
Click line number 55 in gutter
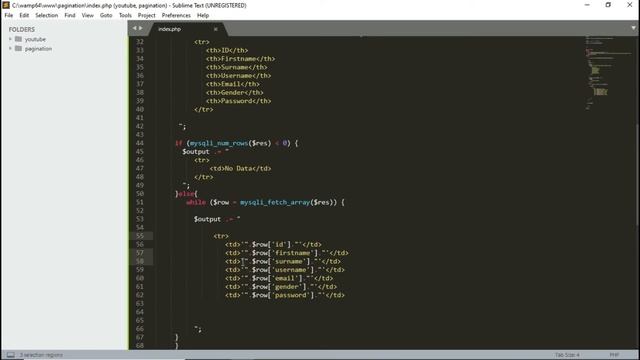point(140,236)
